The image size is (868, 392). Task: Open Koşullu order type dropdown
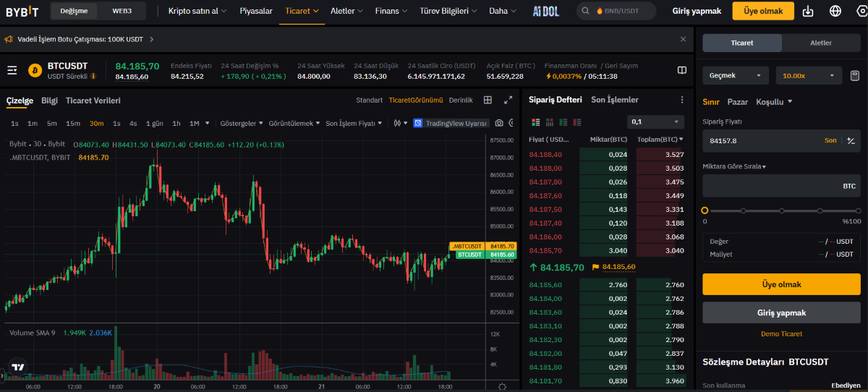pos(774,102)
